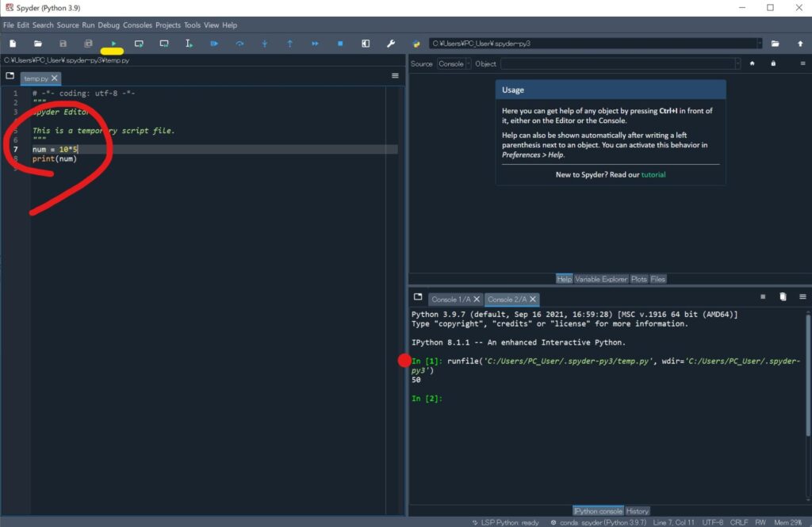Switch to Console 1/A tab

[x=451, y=300]
